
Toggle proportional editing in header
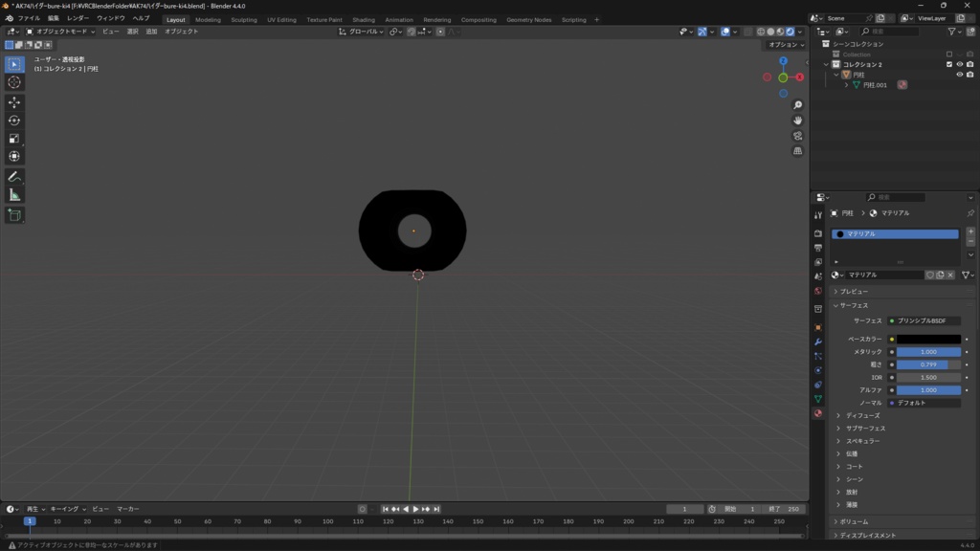(440, 32)
